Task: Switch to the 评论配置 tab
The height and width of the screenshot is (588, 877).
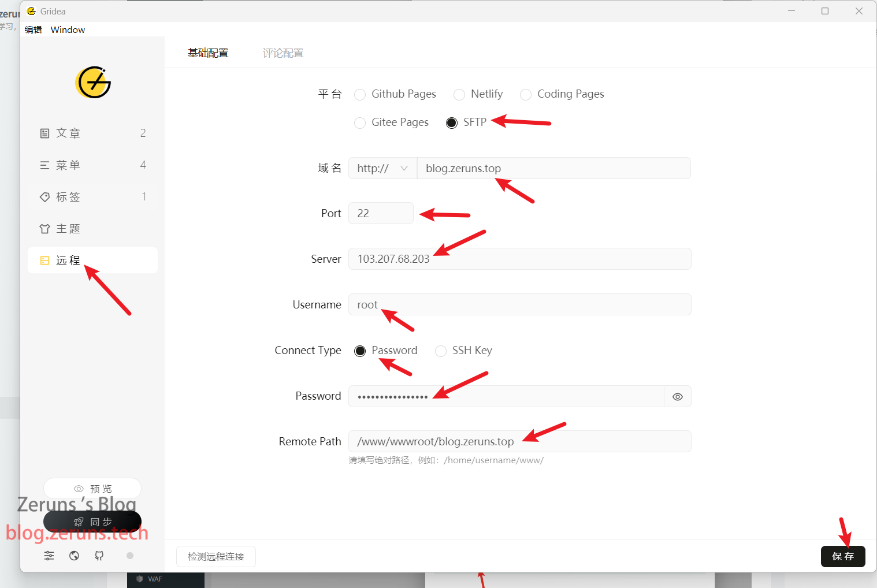Action: (x=283, y=53)
